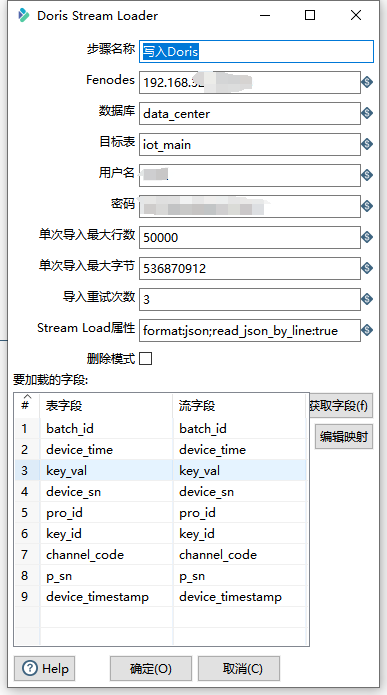Viewport: 387px width, 695px height.
Task: Enable the 删除模式 checkbox
Action: tap(145, 359)
